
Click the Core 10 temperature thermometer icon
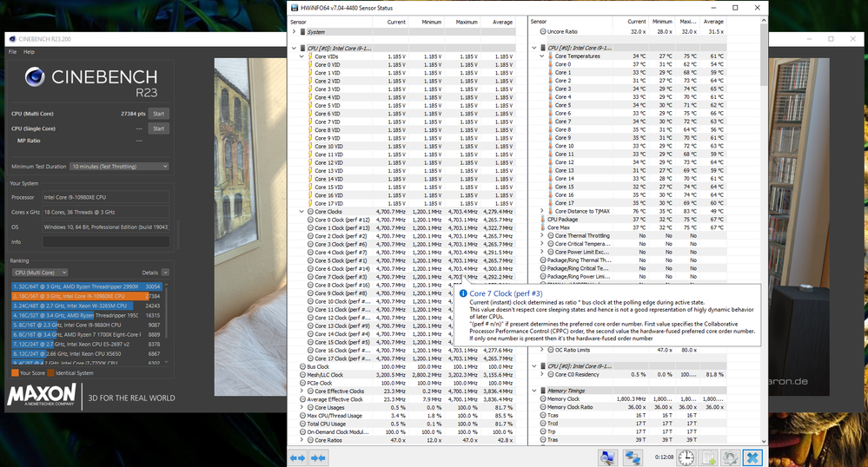[551, 146]
